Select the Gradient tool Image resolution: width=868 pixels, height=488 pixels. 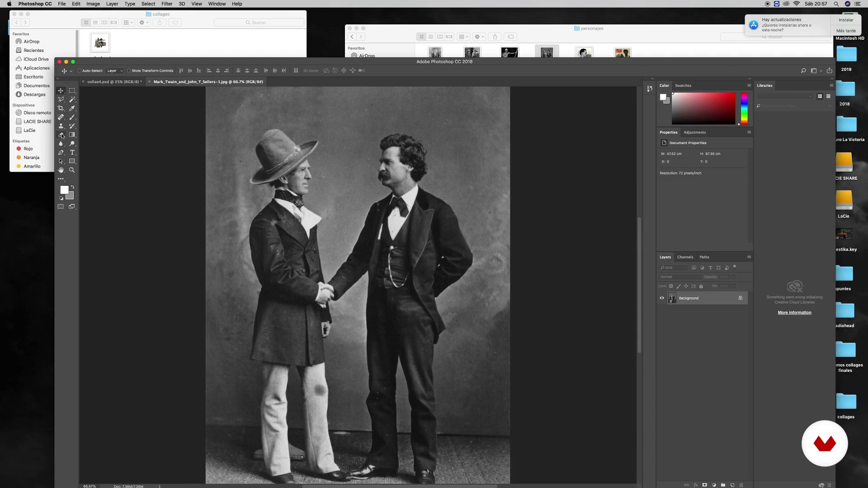point(72,135)
